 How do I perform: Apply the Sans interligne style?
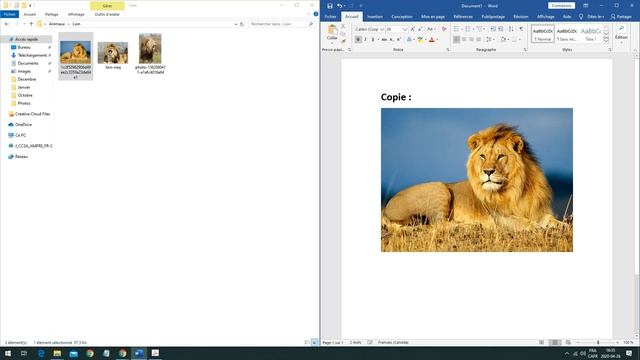(567, 34)
